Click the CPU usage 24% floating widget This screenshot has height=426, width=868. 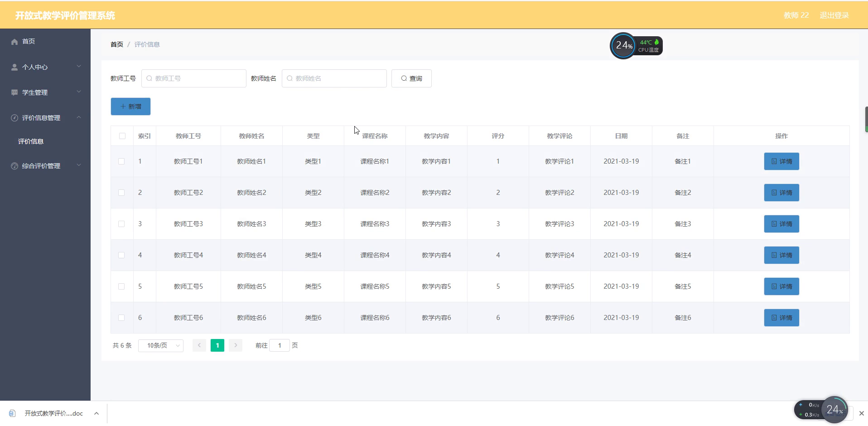pyautogui.click(x=636, y=46)
